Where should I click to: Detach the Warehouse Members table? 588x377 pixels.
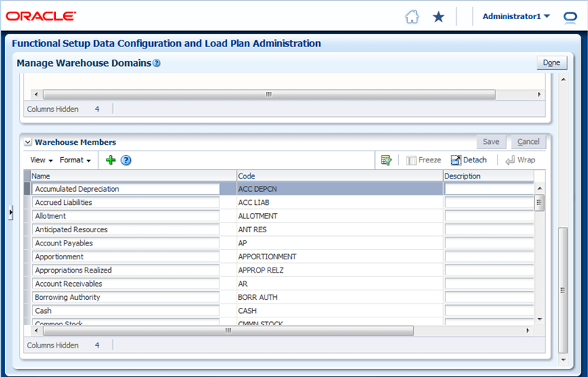point(469,160)
